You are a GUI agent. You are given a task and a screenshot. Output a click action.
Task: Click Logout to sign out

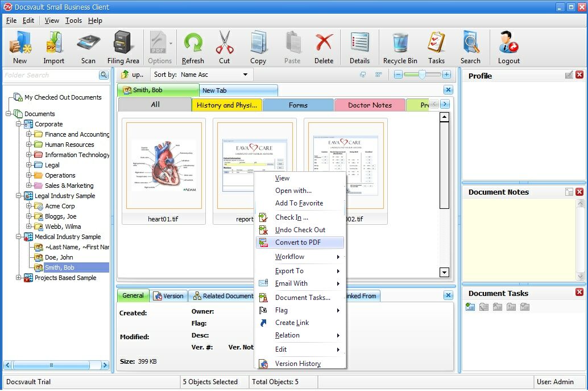pyautogui.click(x=508, y=46)
